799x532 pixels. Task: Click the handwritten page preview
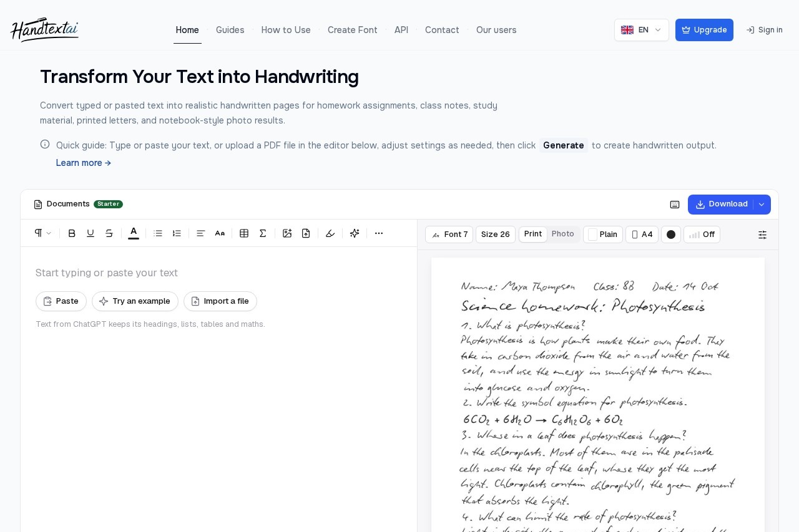(598, 395)
